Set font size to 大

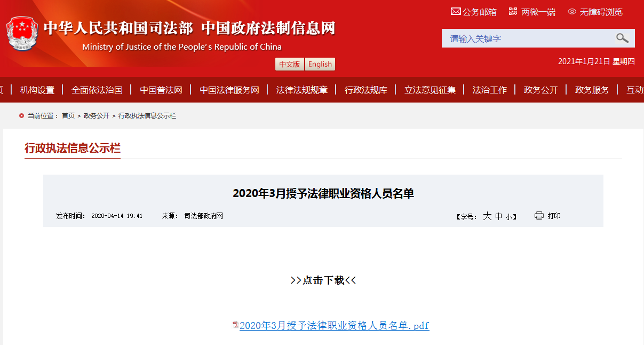coord(487,216)
